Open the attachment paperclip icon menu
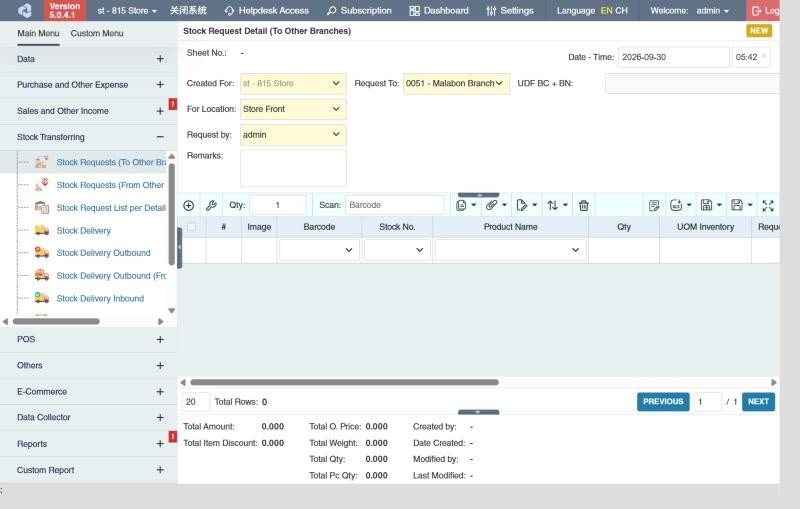This screenshot has width=800, height=509. (x=496, y=205)
